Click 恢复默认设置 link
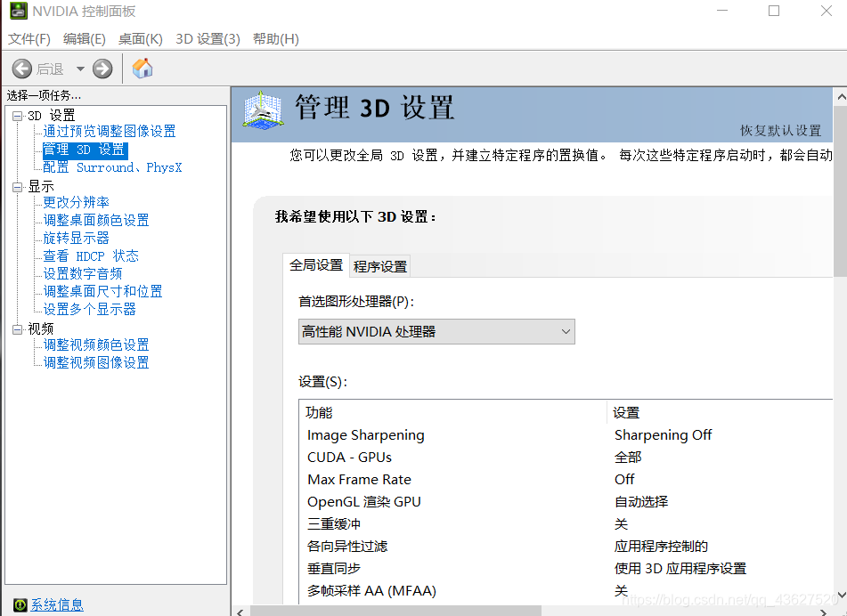 click(780, 130)
